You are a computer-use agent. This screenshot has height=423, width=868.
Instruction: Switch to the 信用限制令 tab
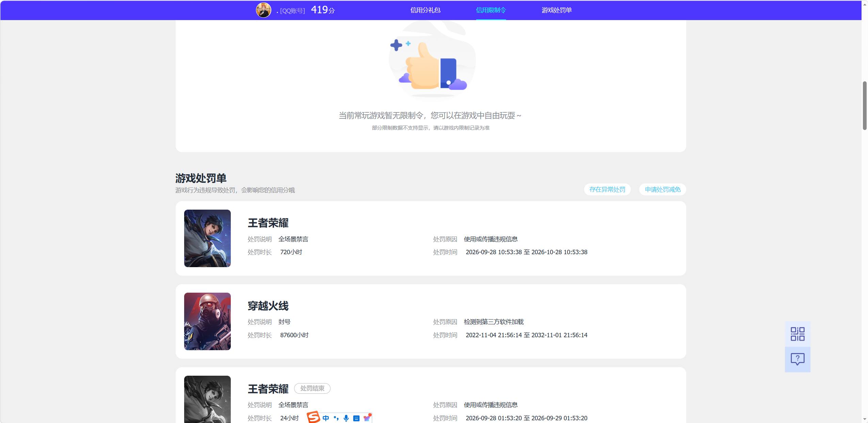[x=491, y=10]
